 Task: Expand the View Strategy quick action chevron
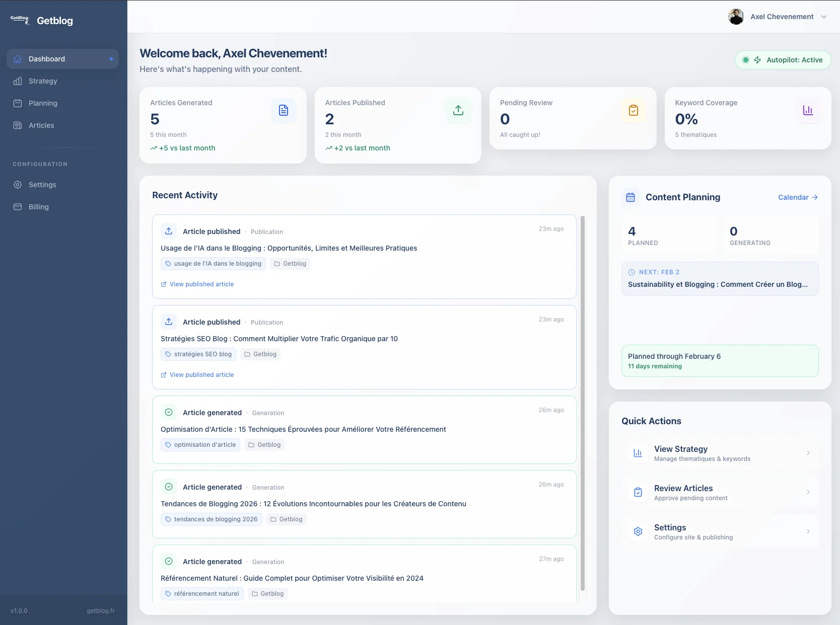click(x=809, y=453)
